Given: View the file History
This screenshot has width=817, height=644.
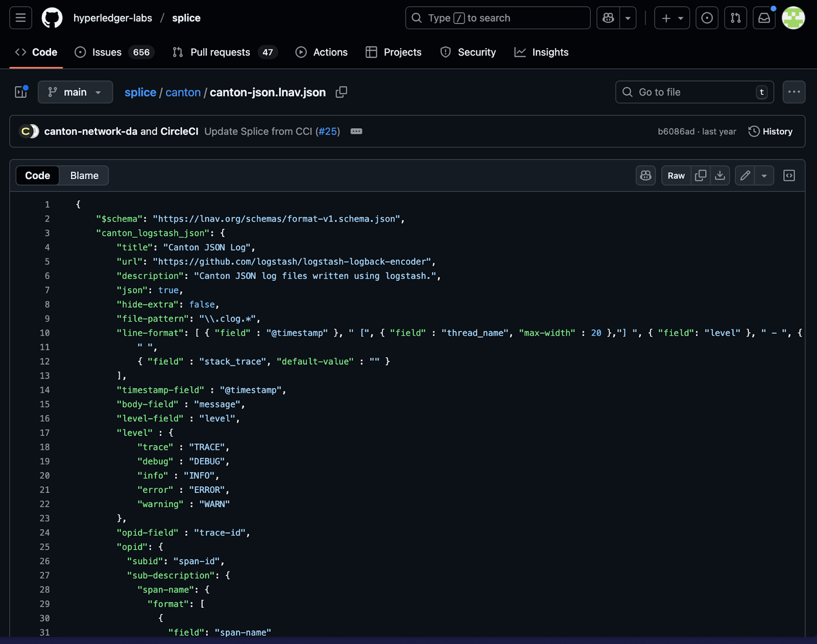Looking at the screenshot, I should (771, 131).
